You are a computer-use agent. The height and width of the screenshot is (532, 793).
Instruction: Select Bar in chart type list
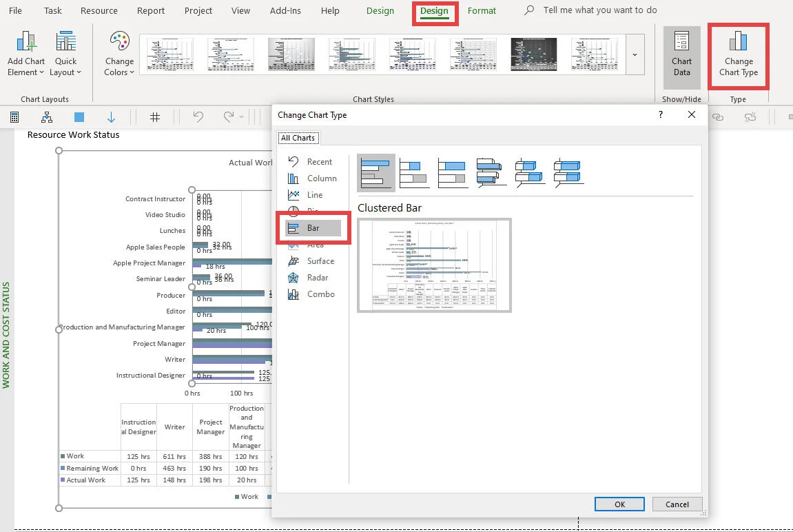(x=313, y=228)
